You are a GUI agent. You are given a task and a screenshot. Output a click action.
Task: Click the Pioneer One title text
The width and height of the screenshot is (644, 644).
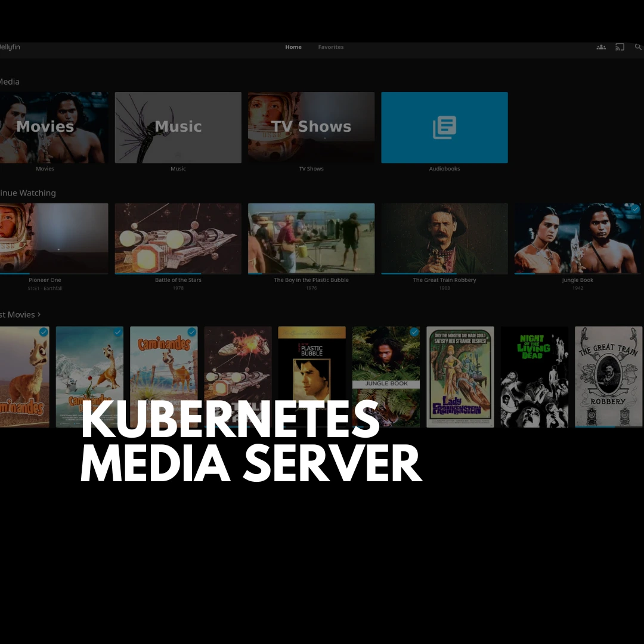pyautogui.click(x=45, y=280)
